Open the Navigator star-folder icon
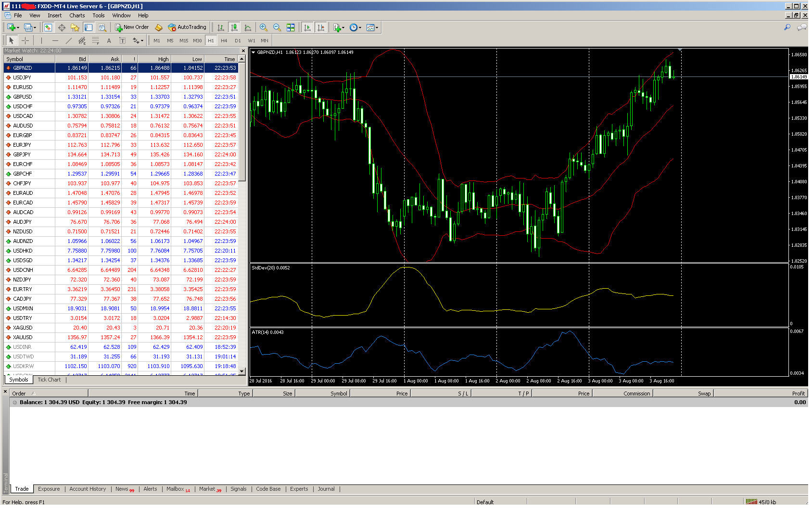812x509 pixels. (75, 27)
